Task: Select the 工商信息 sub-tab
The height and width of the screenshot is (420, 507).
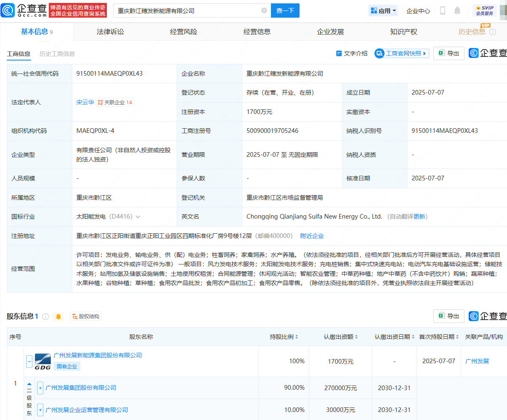Action: pos(19,54)
